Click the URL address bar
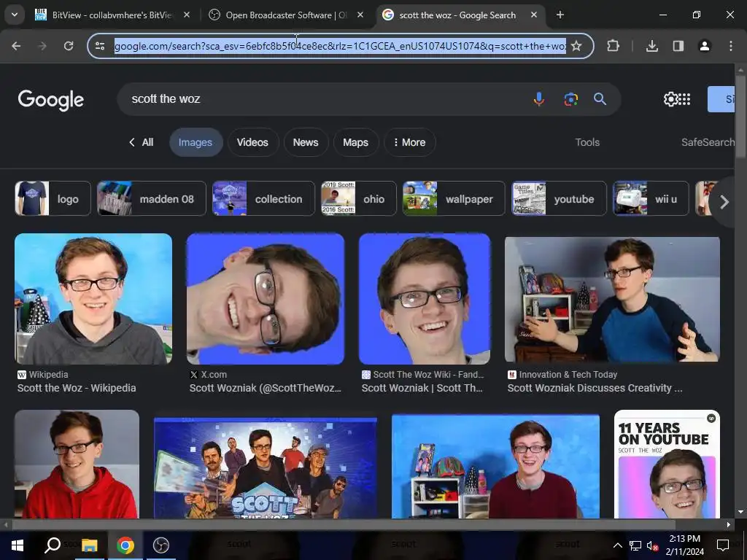This screenshot has height=560, width=747. pyautogui.click(x=340, y=46)
